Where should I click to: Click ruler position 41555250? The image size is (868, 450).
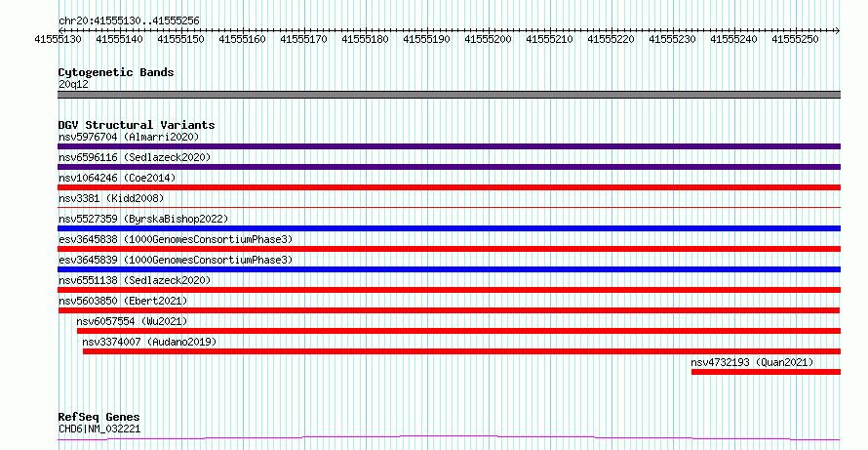pyautogui.click(x=796, y=39)
